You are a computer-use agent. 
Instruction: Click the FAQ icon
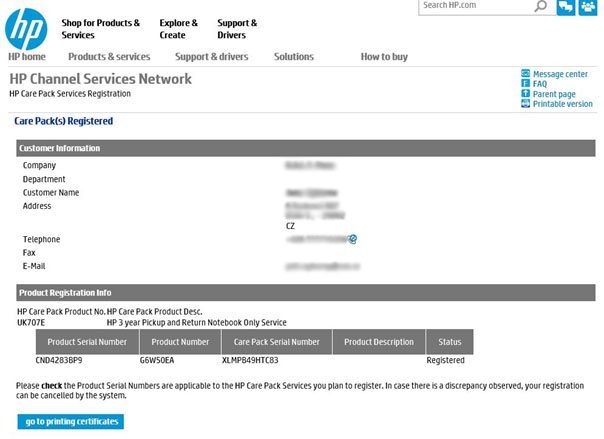pyautogui.click(x=525, y=83)
